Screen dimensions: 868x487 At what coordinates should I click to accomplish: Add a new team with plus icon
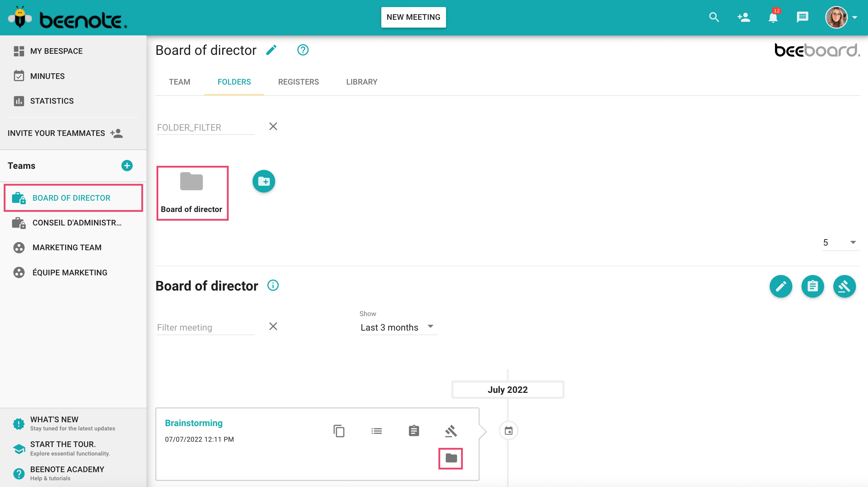point(127,165)
